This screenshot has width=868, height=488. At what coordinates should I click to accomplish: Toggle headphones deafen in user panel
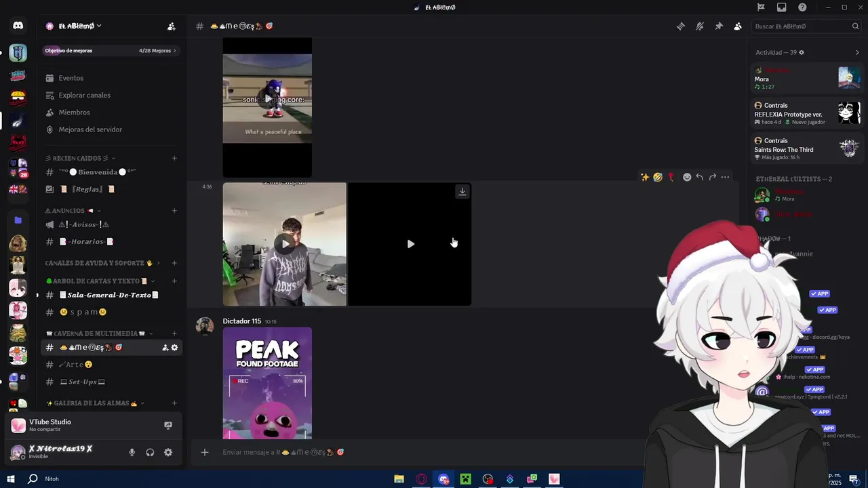[150, 453]
